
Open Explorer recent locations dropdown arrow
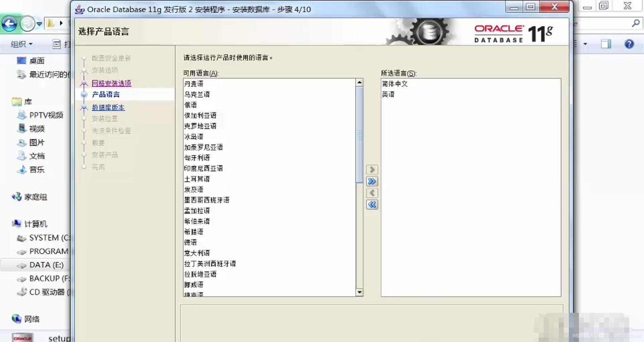39,24
